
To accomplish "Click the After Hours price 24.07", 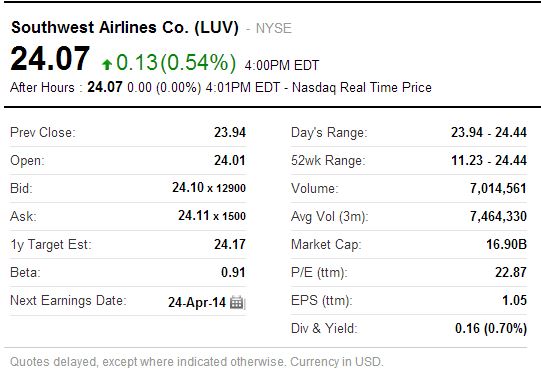I will click(x=105, y=87).
